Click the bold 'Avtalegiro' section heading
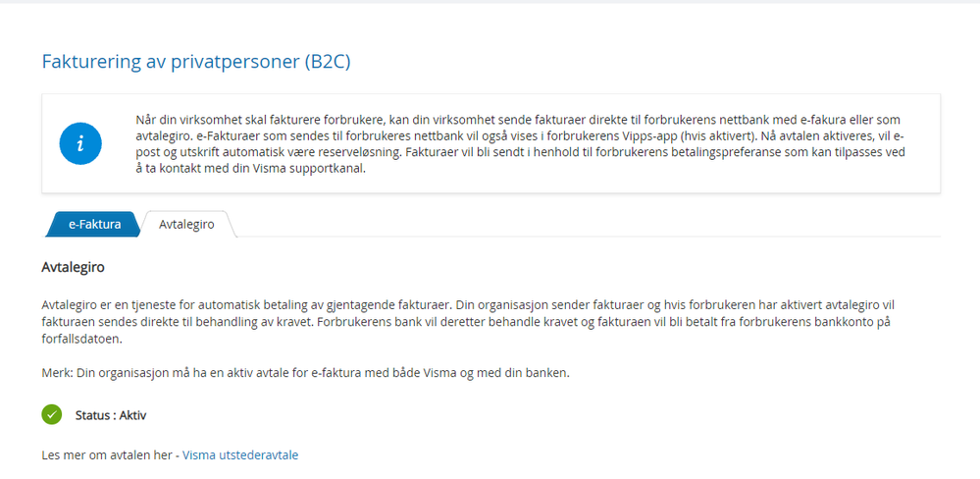Screen dimensions: 980x479 pos(74,268)
